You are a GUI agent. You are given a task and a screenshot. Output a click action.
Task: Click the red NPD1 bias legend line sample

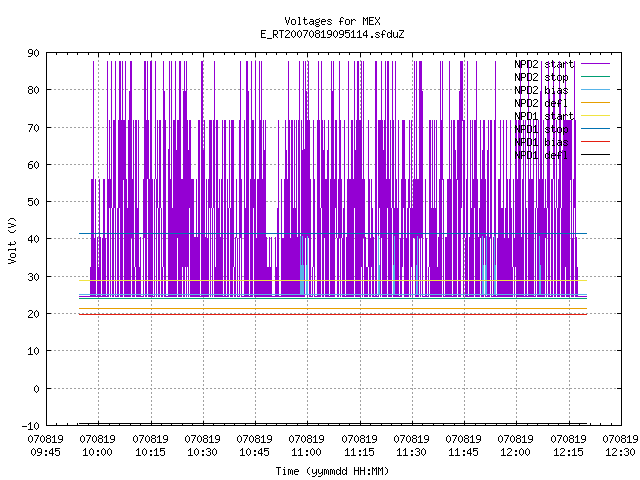[595, 142]
